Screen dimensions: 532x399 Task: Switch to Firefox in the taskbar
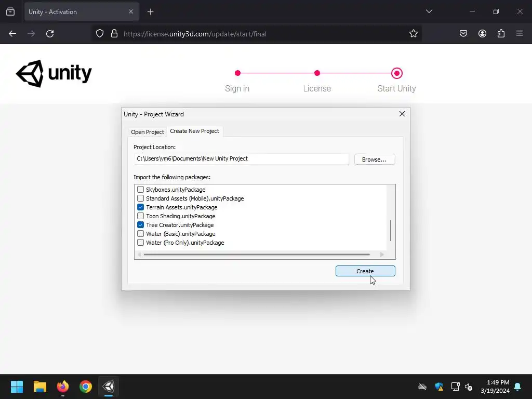click(x=63, y=387)
